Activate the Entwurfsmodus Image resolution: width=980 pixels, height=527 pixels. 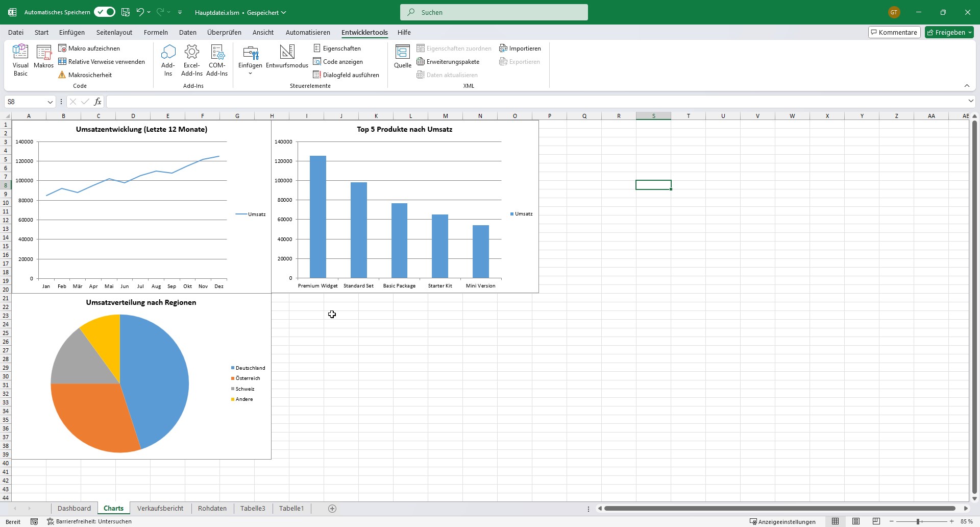click(x=287, y=59)
